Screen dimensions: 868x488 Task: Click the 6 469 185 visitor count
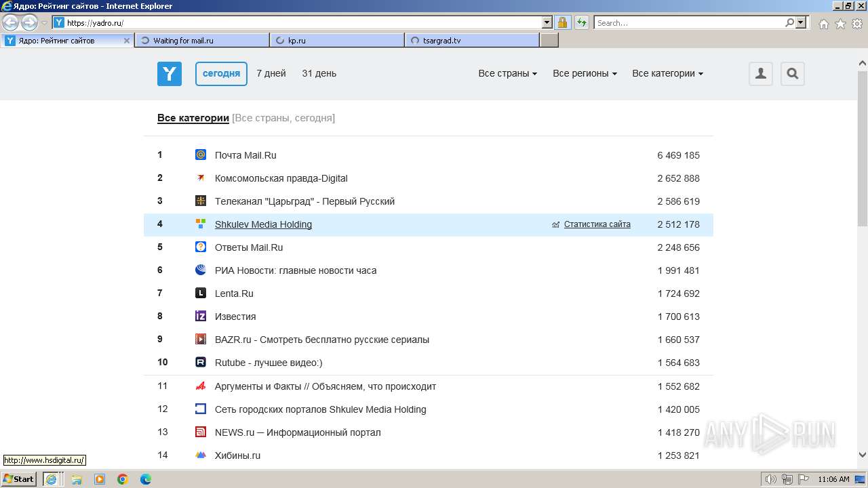[678, 155]
